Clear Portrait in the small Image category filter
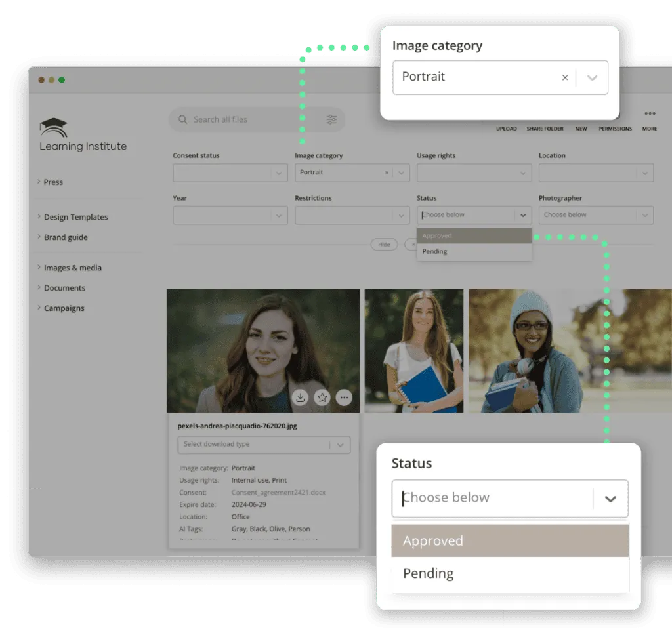672x631 pixels. [387, 173]
